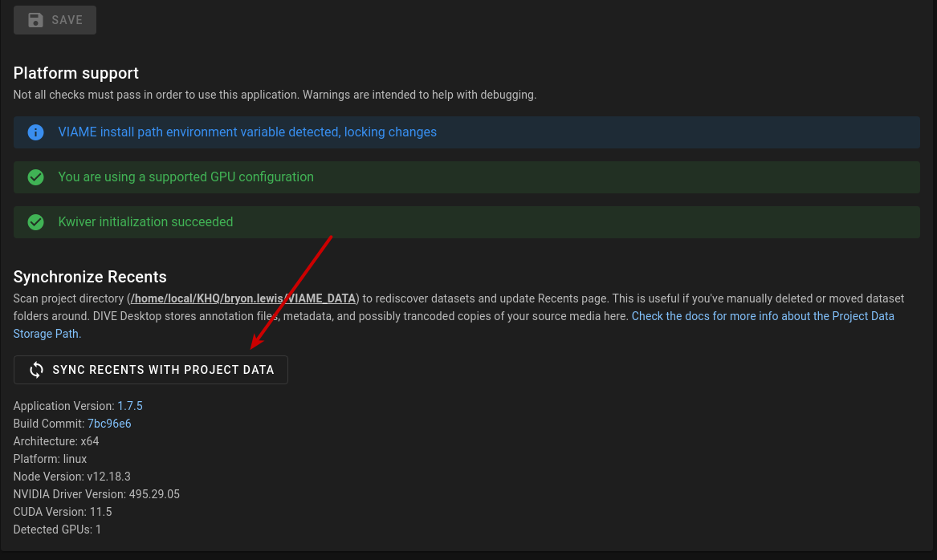Screen dimensions: 937x560
Task: Click the underlined VIAME_DATA project directory path
Action: point(243,298)
